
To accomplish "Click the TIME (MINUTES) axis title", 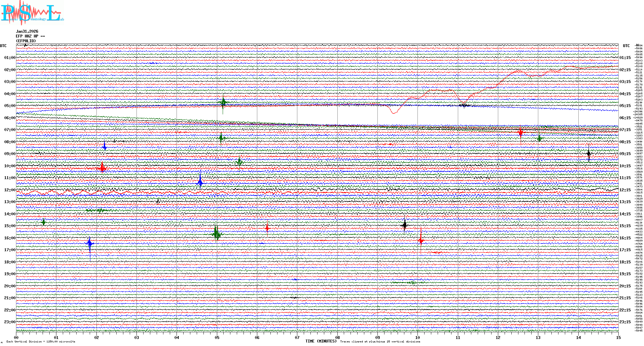I will [321, 341].
